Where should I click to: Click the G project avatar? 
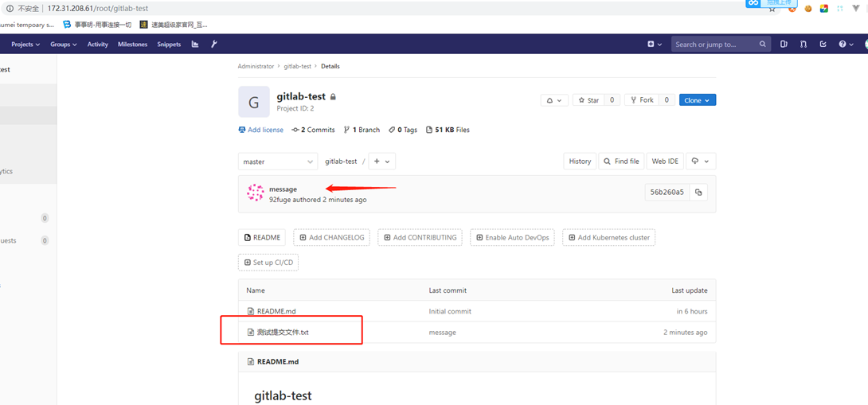pos(253,102)
